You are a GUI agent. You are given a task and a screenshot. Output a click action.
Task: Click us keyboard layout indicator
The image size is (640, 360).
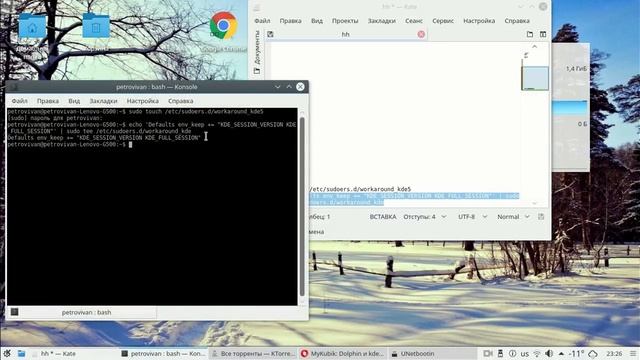(x=524, y=354)
